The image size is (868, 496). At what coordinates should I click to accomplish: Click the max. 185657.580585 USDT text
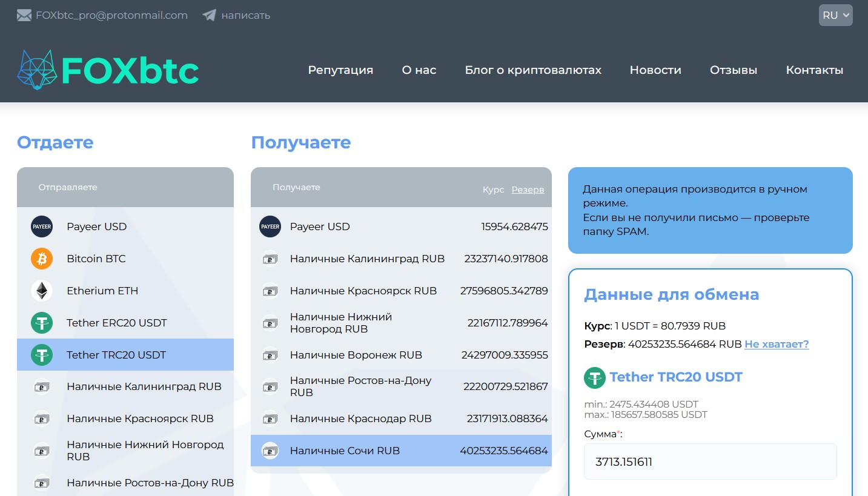646,415
